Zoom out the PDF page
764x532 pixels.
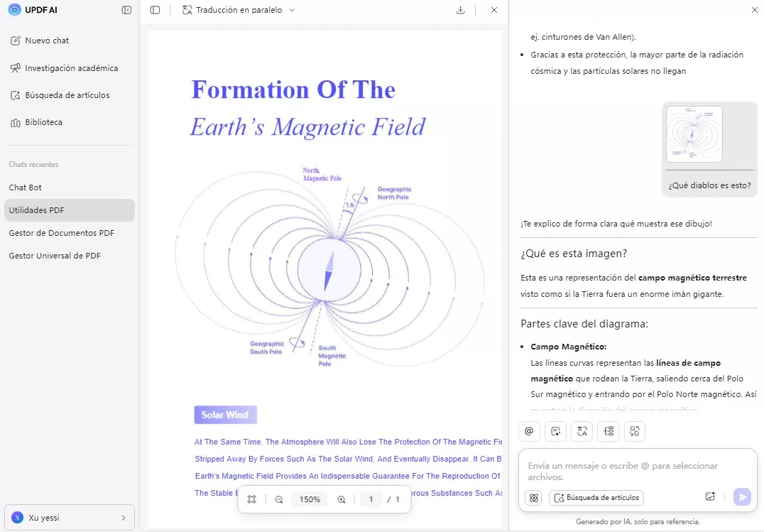279,499
